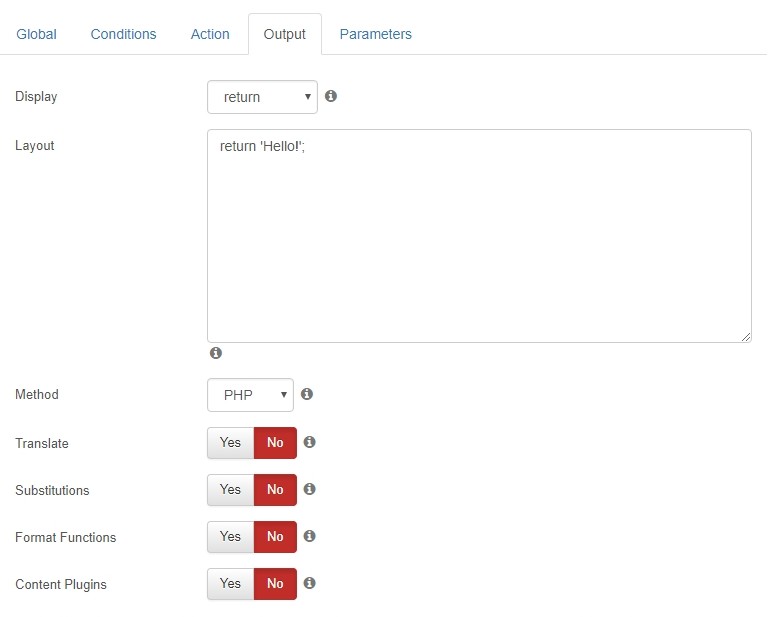This screenshot has width=768, height=617.
Task: Enable Content Plugins with Yes
Action: point(231,584)
